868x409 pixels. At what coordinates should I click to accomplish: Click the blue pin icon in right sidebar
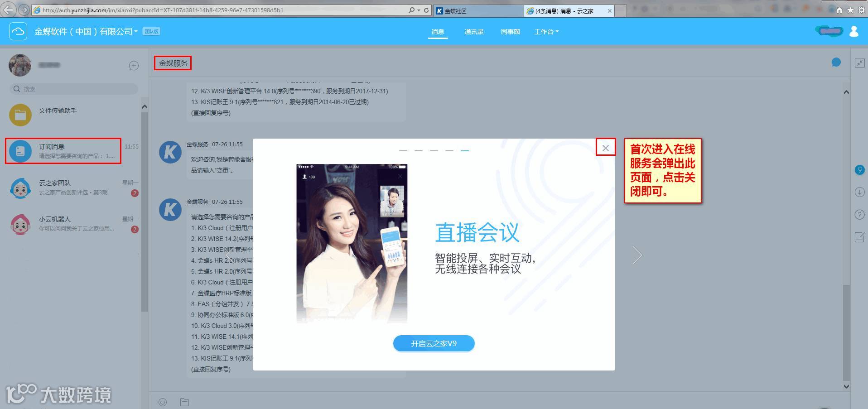pos(859,170)
